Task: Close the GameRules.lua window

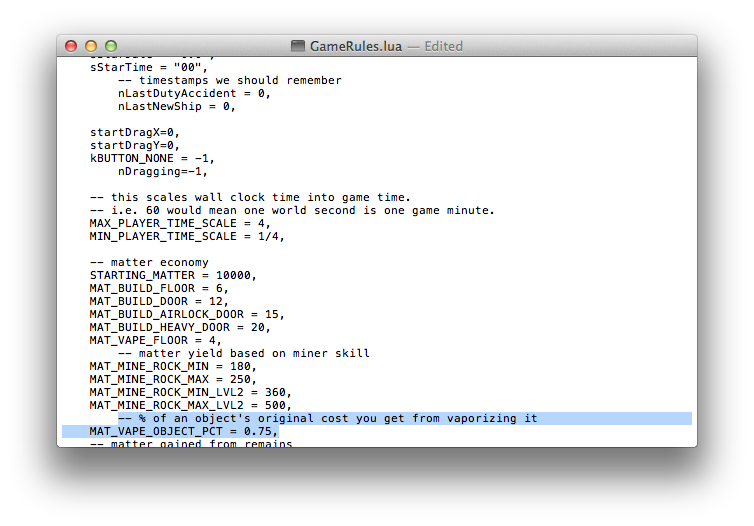Action: click(71, 46)
